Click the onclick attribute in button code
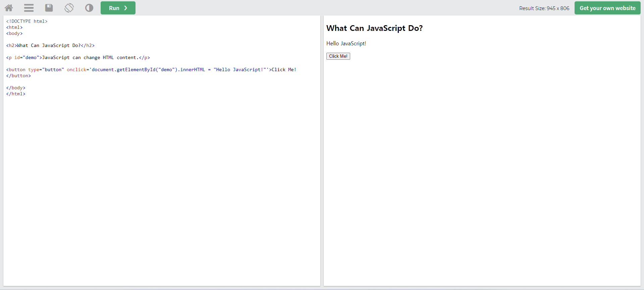The height and width of the screenshot is (290, 644). tap(76, 69)
